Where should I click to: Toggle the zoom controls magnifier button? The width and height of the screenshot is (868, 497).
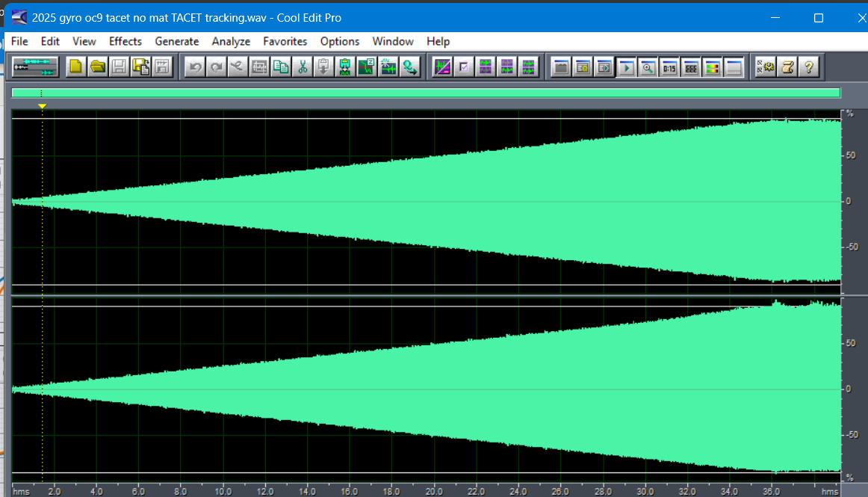click(648, 67)
